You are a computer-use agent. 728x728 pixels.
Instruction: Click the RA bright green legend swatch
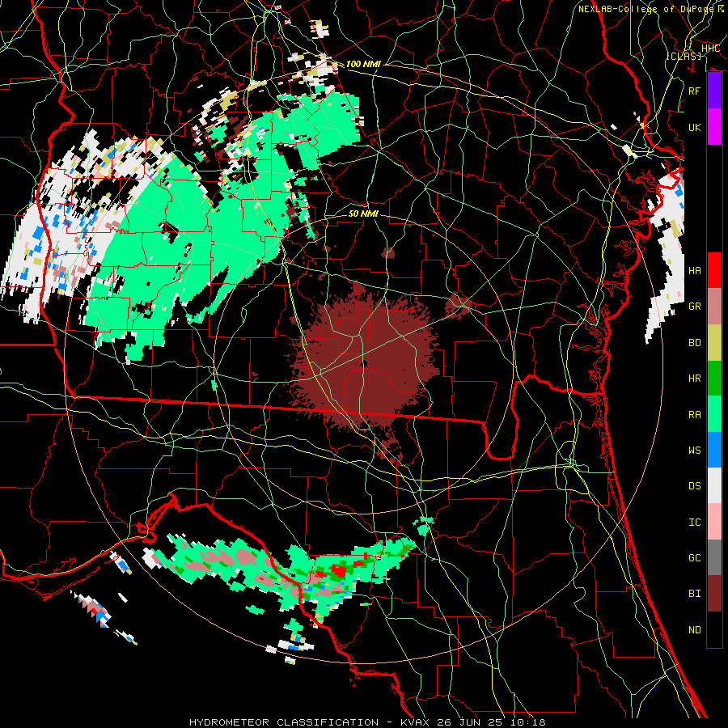click(x=714, y=414)
